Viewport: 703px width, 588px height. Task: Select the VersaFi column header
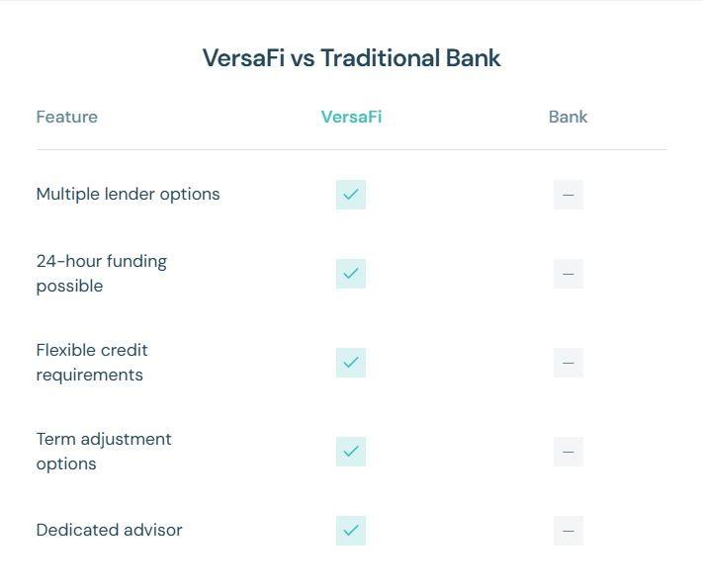click(x=351, y=117)
